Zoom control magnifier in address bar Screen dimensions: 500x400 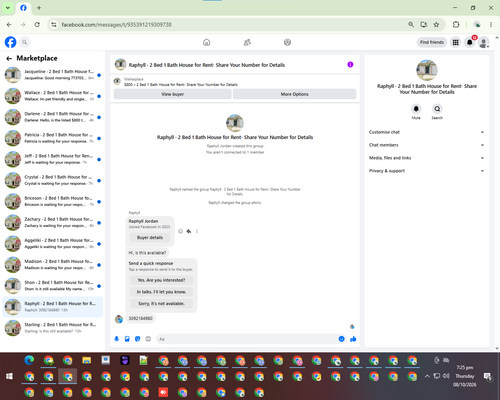[411, 25]
